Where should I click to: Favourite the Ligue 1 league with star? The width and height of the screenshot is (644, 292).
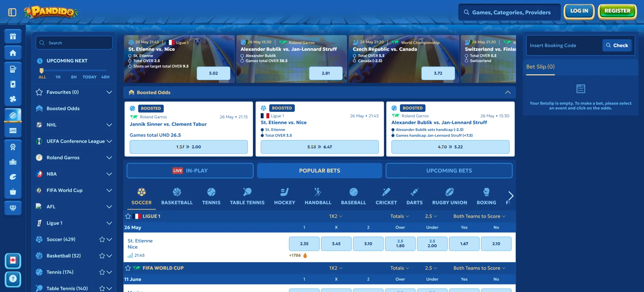click(128, 216)
